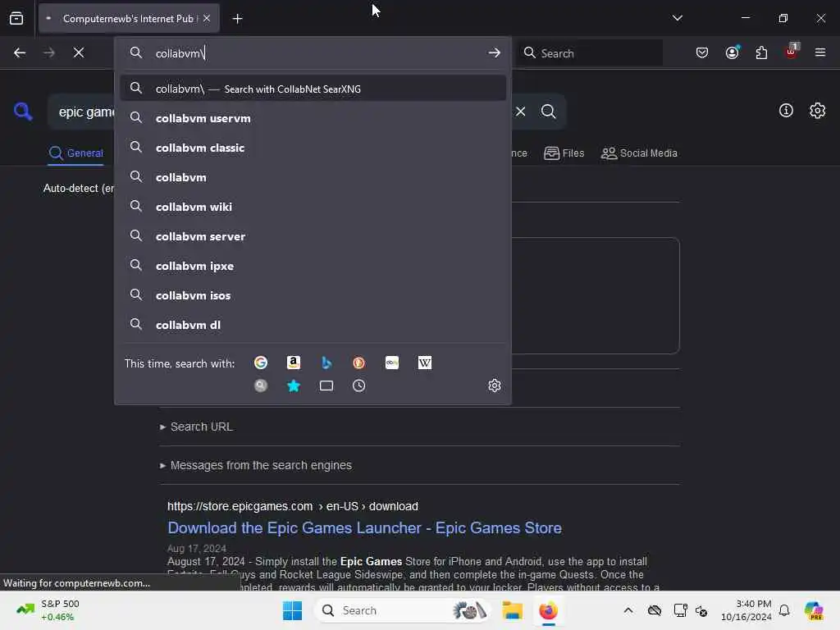Choose the 'collabvm uservm' suggestion

click(x=313, y=118)
